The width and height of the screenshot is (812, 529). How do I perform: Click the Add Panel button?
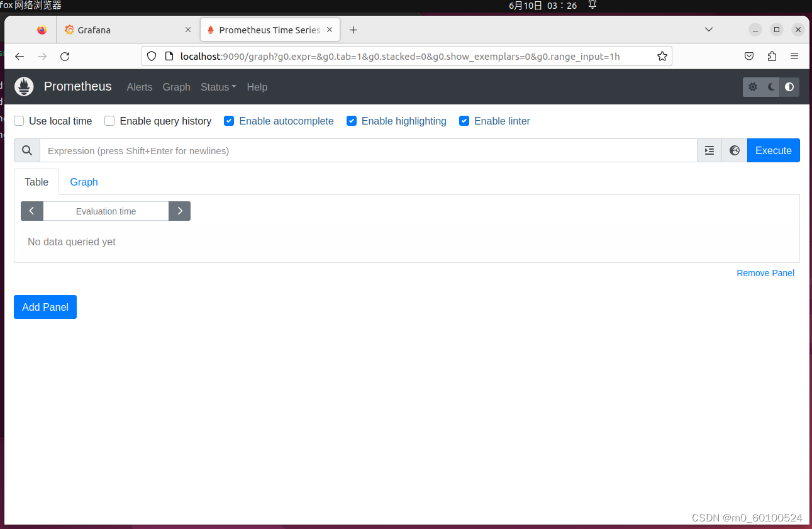pos(45,307)
